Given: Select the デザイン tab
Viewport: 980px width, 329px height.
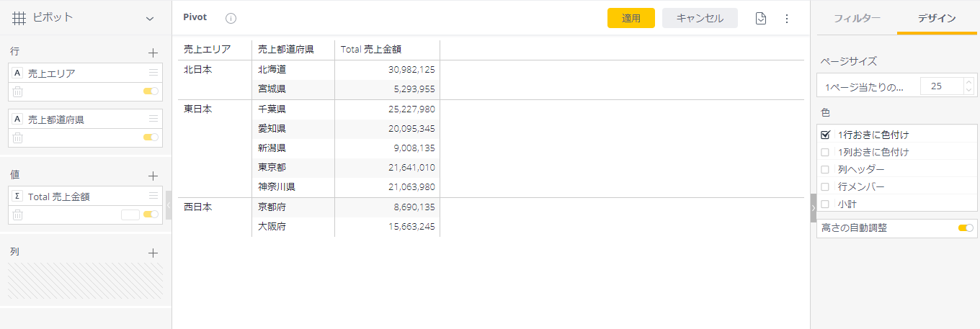Looking at the screenshot, I should tap(937, 18).
